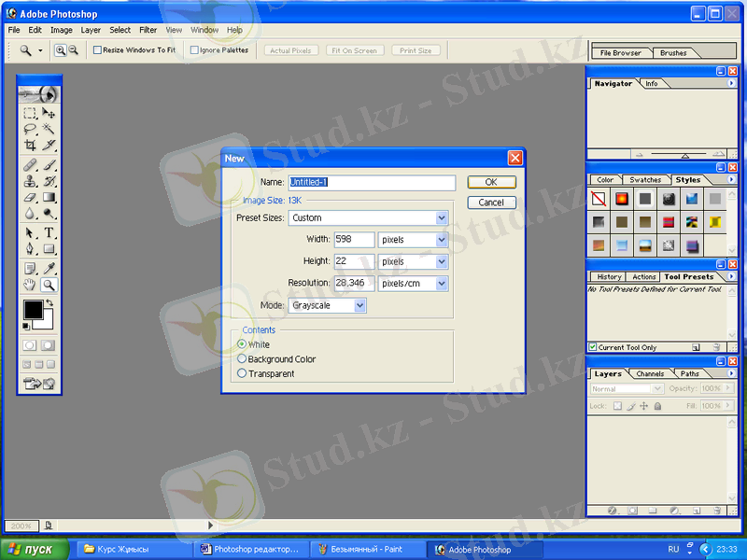Open the Resolution units dropdown
Image resolution: width=747 pixels, height=560 pixels.
tap(442, 284)
